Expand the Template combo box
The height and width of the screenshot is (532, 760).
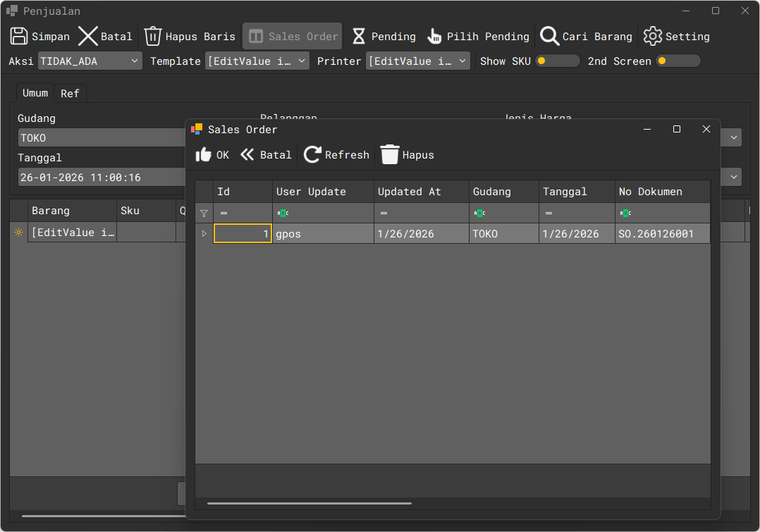coord(257,61)
